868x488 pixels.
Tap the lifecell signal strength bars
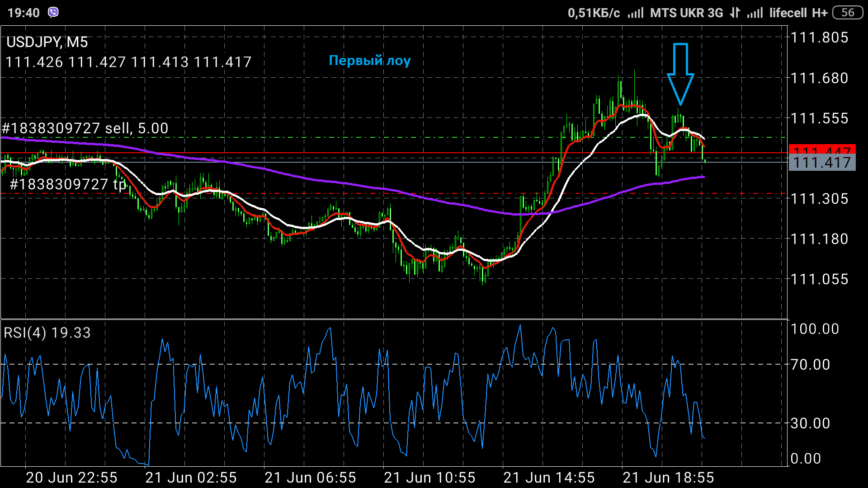pyautogui.click(x=755, y=13)
